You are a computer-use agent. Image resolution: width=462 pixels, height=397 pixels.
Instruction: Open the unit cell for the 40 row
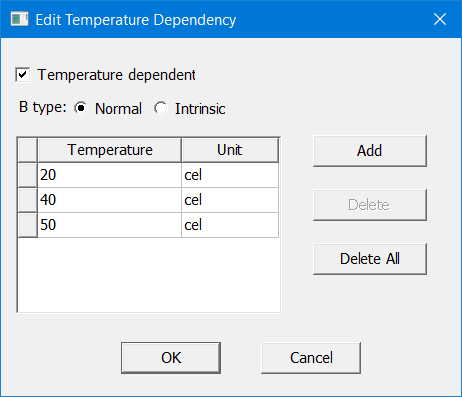point(230,200)
